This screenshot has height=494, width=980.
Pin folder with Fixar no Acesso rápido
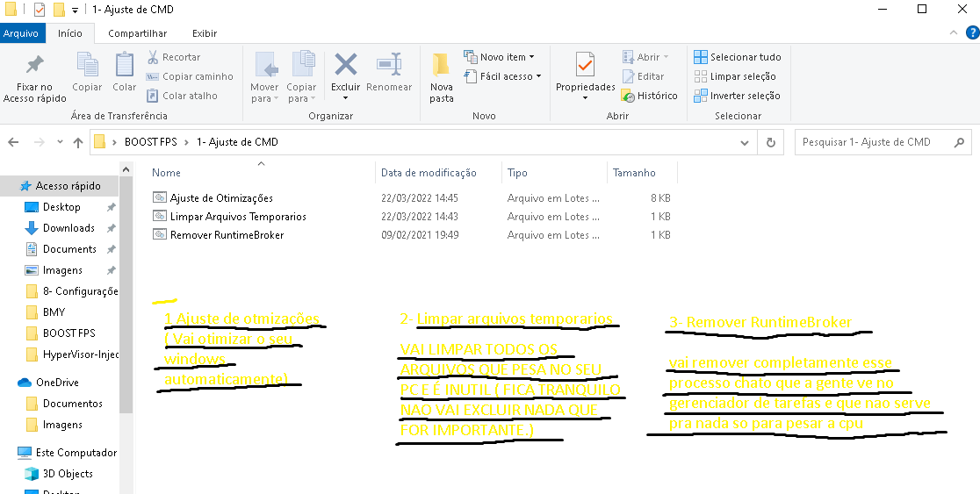coord(34,79)
